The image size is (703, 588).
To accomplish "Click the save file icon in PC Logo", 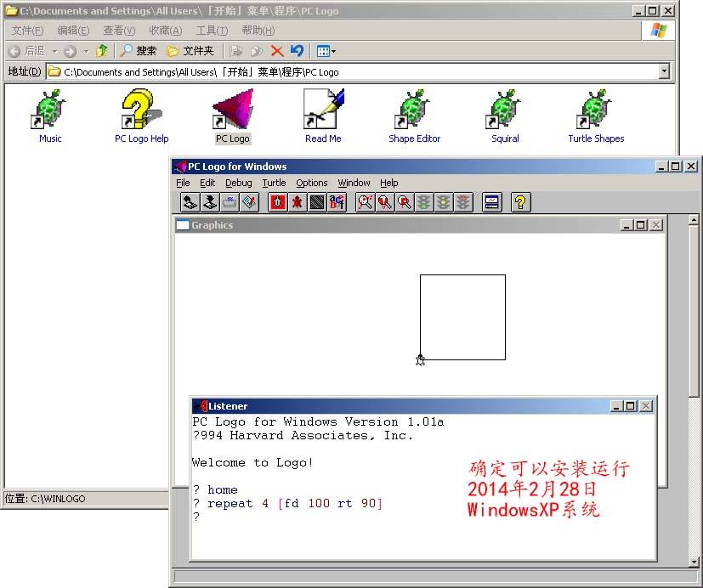I will click(x=210, y=202).
